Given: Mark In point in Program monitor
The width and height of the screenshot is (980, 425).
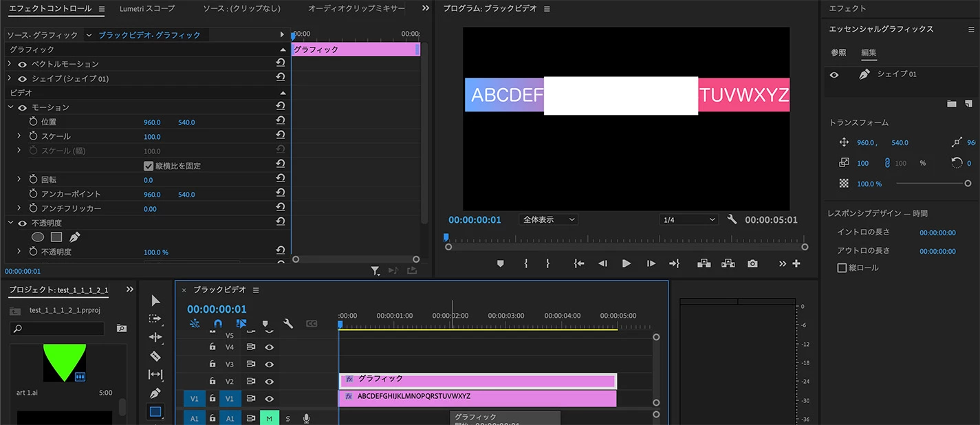Looking at the screenshot, I should coord(525,263).
